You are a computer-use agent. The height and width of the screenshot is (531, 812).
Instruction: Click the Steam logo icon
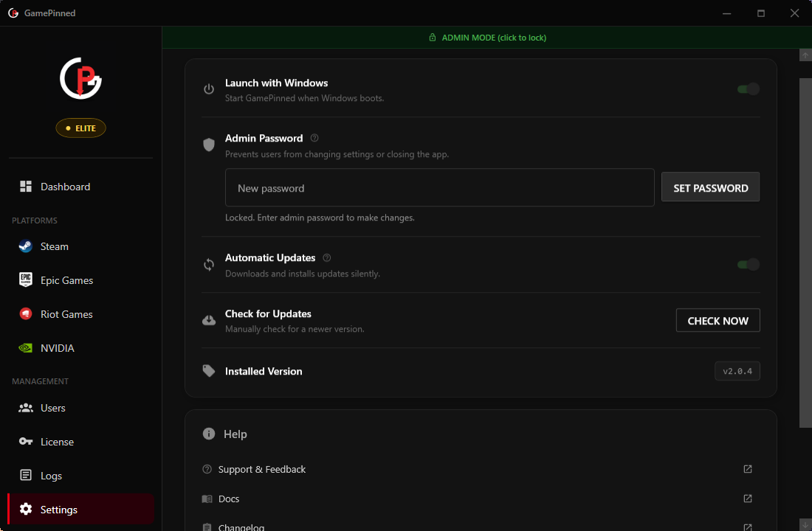point(25,246)
